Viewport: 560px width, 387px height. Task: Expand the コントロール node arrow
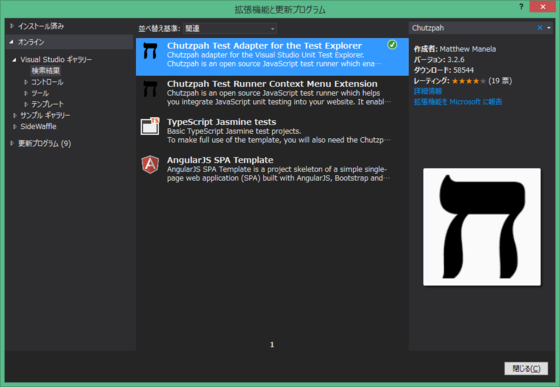[26, 82]
